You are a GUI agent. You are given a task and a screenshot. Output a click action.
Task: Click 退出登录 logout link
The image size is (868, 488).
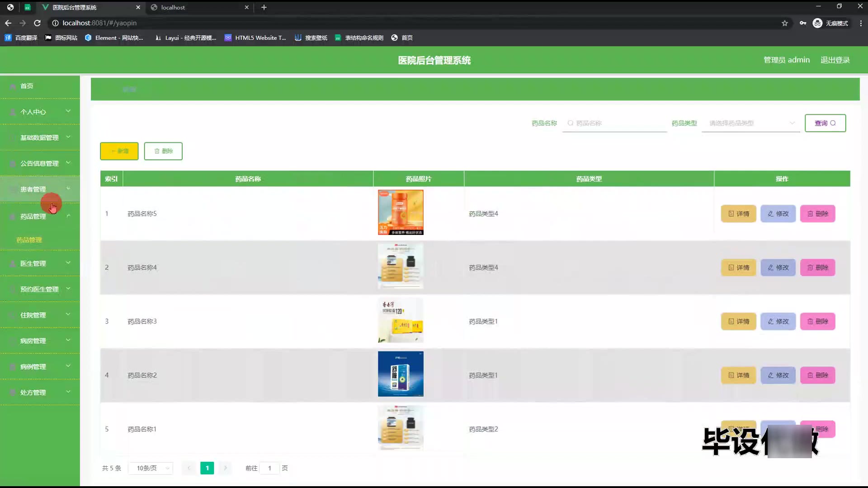coord(835,60)
